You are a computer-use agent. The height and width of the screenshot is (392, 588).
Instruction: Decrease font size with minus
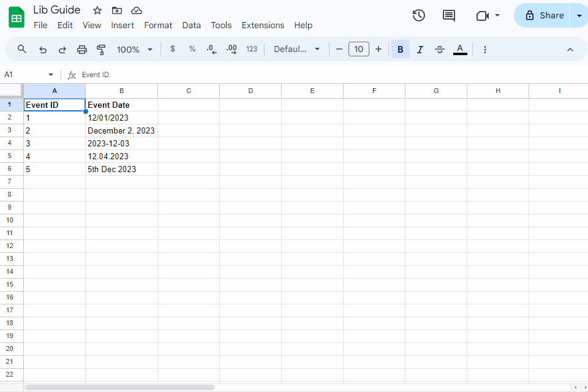339,49
